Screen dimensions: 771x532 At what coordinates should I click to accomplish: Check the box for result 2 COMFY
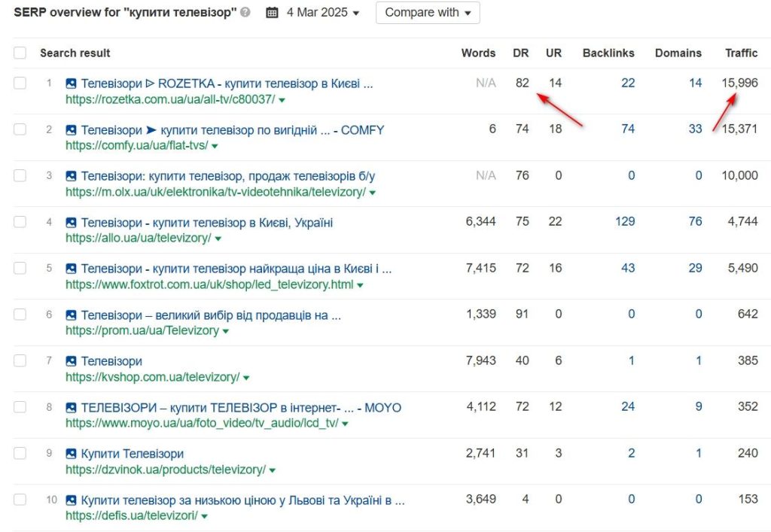tap(20, 129)
